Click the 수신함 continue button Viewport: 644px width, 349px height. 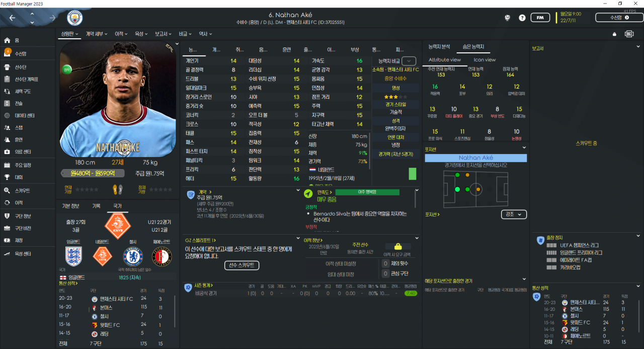pyautogui.click(x=619, y=18)
